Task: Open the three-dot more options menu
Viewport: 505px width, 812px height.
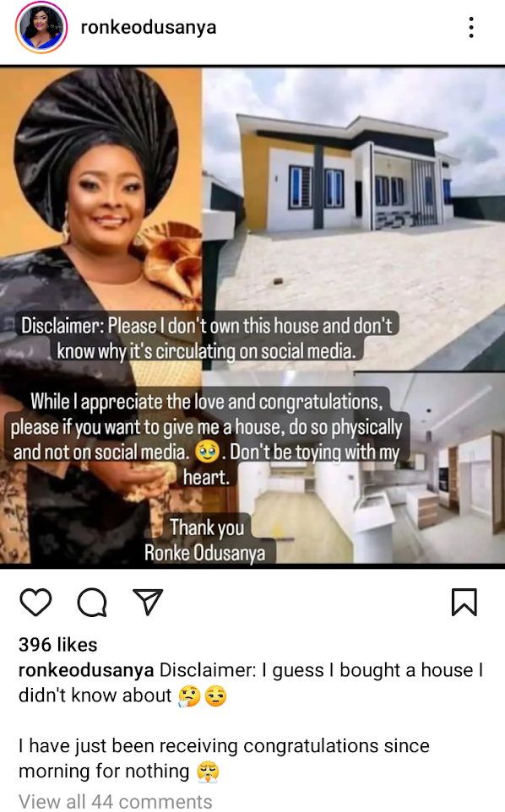Action: (471, 28)
